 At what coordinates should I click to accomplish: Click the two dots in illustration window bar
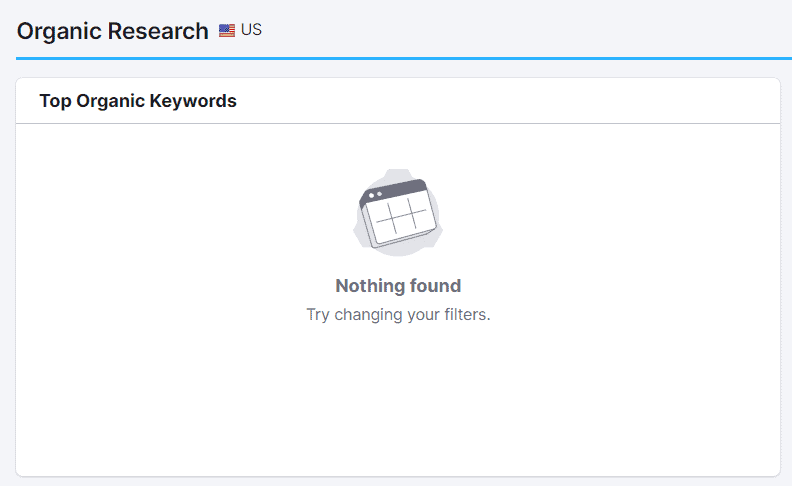pyautogui.click(x=376, y=193)
